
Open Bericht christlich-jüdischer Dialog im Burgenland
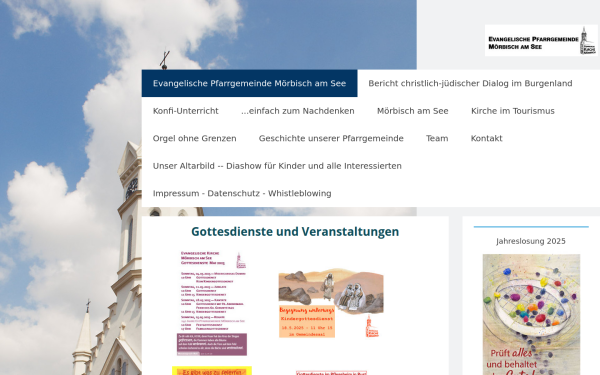coord(470,83)
